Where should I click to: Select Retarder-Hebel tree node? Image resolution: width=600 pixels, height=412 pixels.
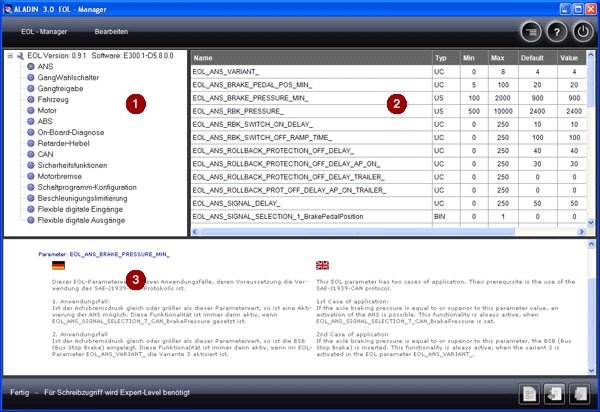[63, 143]
